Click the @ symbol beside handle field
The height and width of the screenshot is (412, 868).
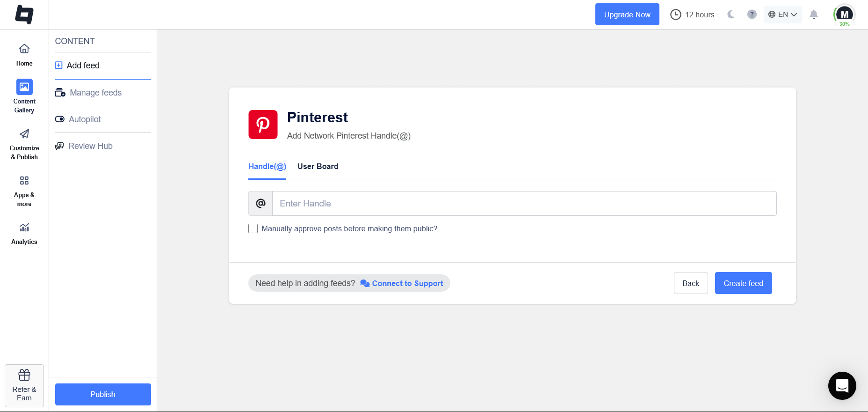(x=260, y=203)
